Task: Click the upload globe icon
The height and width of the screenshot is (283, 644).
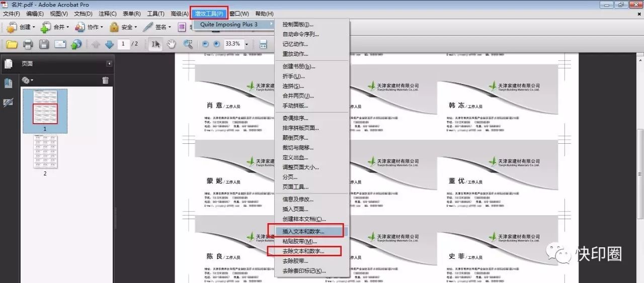Action: coord(76,44)
